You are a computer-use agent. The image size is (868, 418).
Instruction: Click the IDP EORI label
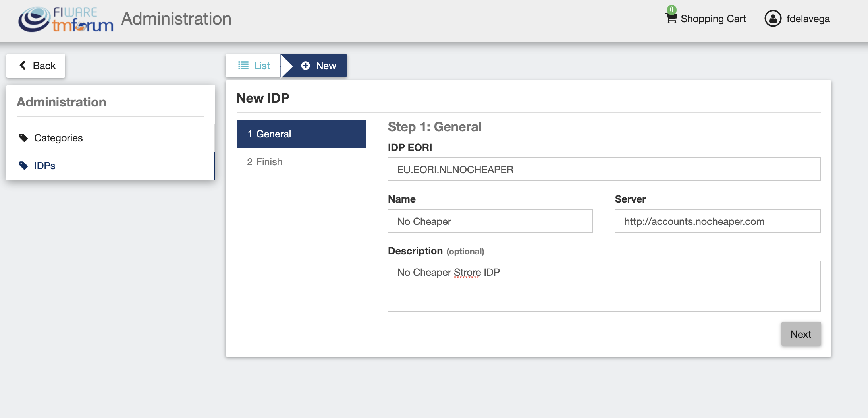[x=410, y=147]
